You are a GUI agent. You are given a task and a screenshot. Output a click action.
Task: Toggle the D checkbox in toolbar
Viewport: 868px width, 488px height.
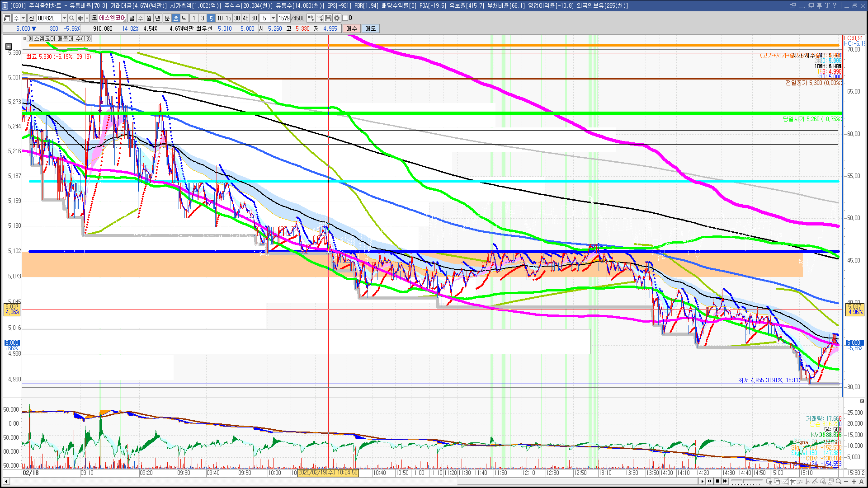tap(345, 18)
